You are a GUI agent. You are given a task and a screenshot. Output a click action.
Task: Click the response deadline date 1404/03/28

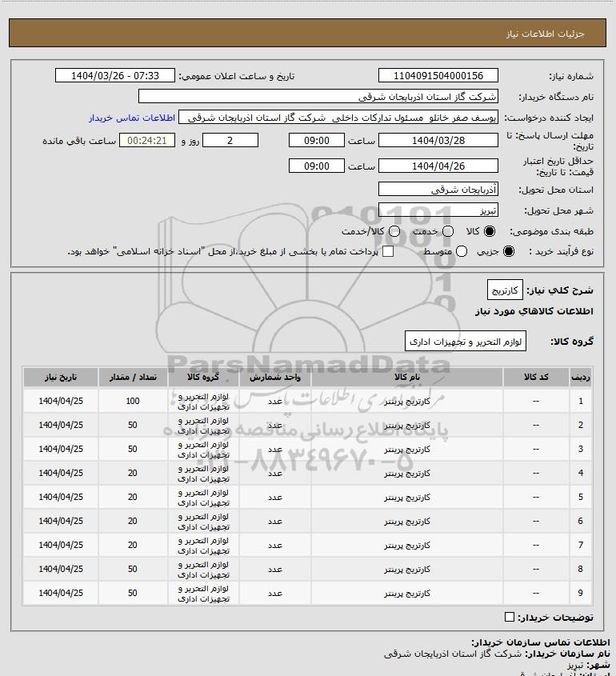coord(438,140)
